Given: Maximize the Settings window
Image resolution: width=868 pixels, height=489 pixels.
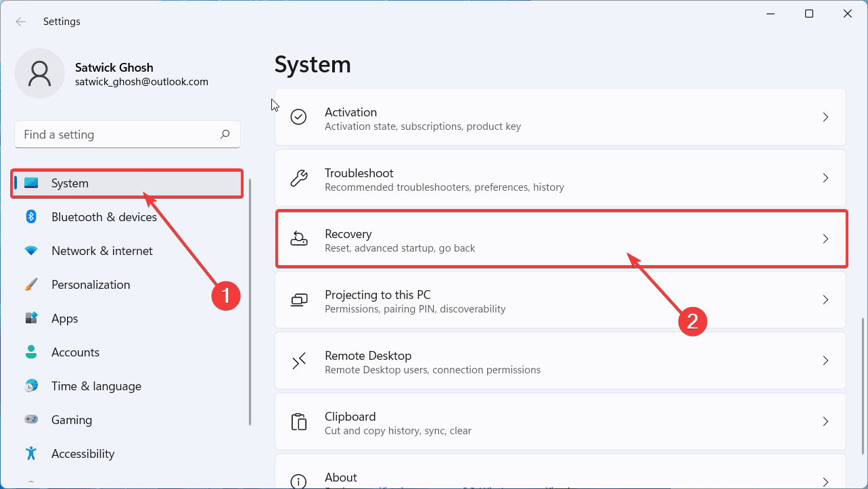Looking at the screenshot, I should coord(809,14).
